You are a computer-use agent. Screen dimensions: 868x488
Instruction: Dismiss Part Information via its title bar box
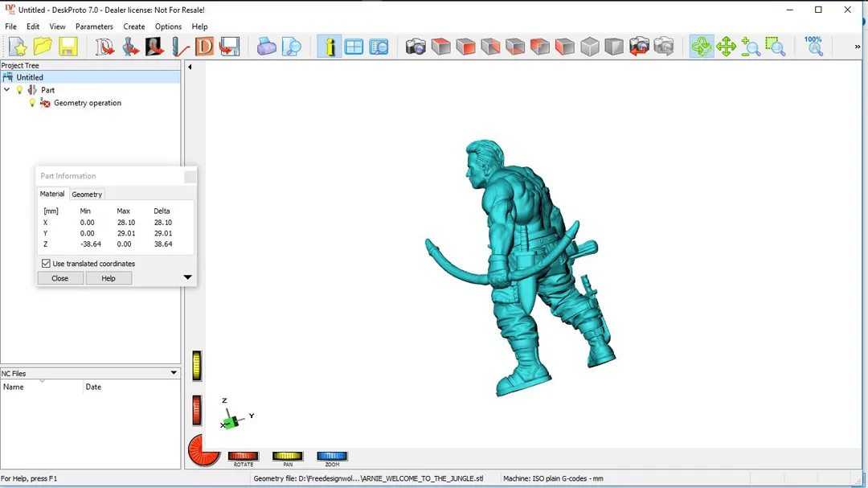[190, 176]
